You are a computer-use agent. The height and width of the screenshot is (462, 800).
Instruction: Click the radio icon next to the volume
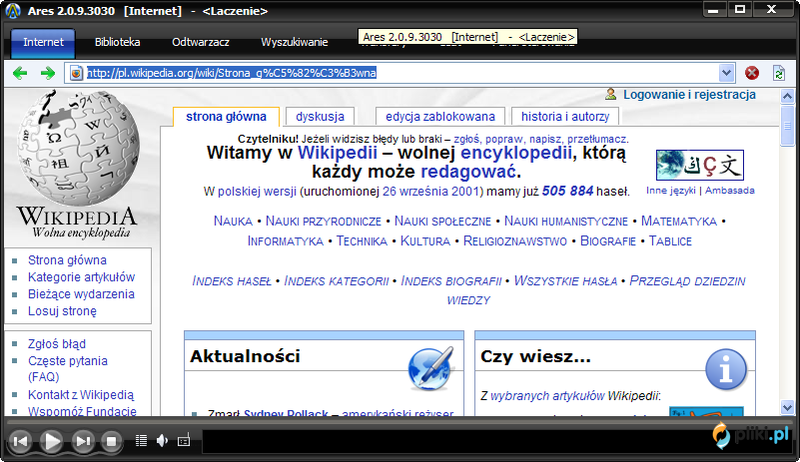pyautogui.click(x=184, y=441)
